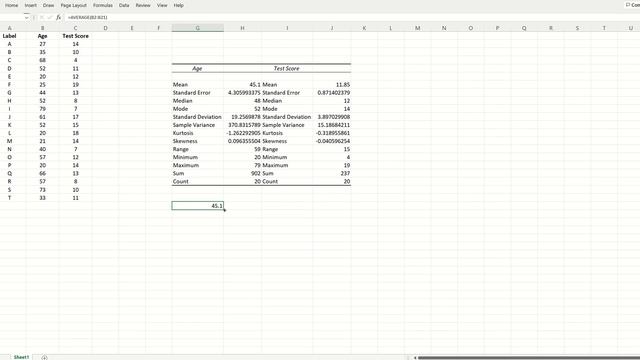Click in the formula bar AVERAGE formula
The image size is (640, 360).
click(x=87, y=18)
